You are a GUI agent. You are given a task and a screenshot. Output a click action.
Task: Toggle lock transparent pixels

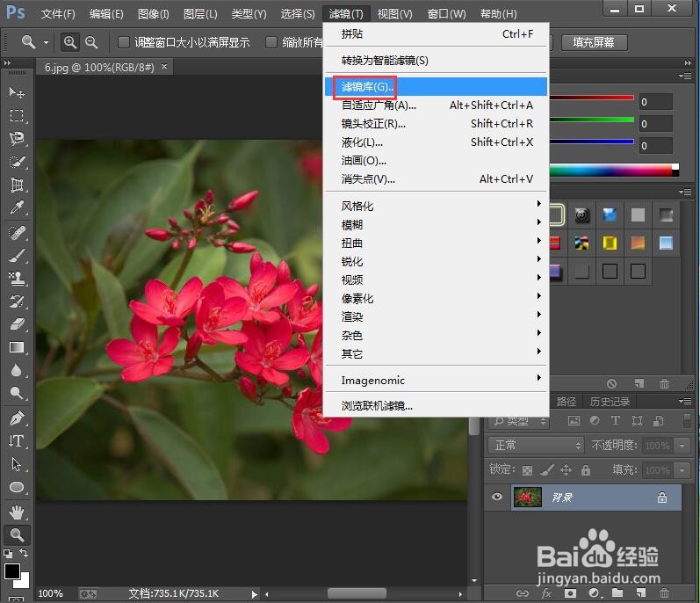[x=527, y=470]
